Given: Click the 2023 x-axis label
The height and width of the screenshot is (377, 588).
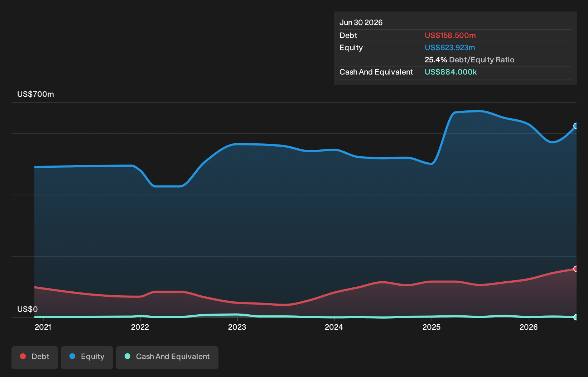Looking at the screenshot, I should [237, 327].
